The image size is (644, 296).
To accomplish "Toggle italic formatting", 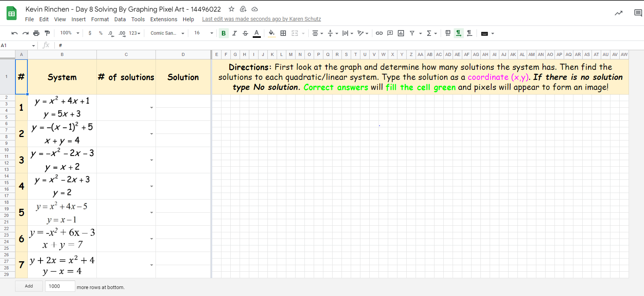I will coord(234,33).
